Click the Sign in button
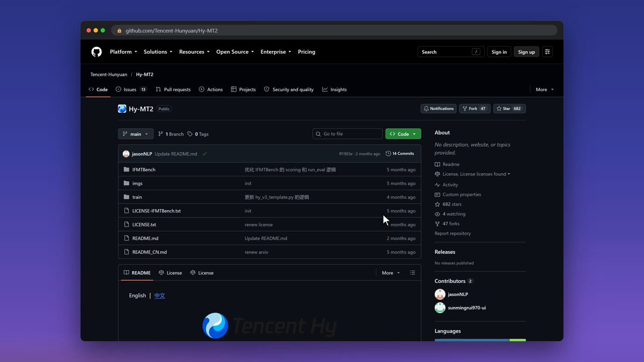Image resolution: width=644 pixels, height=362 pixels. pos(499,52)
